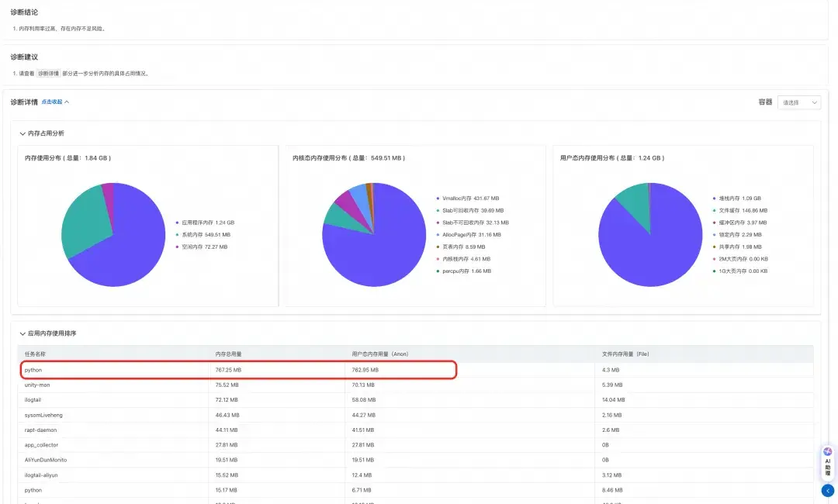Toggle AllocPage内存 31.16 MB legend item
The height and width of the screenshot is (504, 838).
(469, 235)
